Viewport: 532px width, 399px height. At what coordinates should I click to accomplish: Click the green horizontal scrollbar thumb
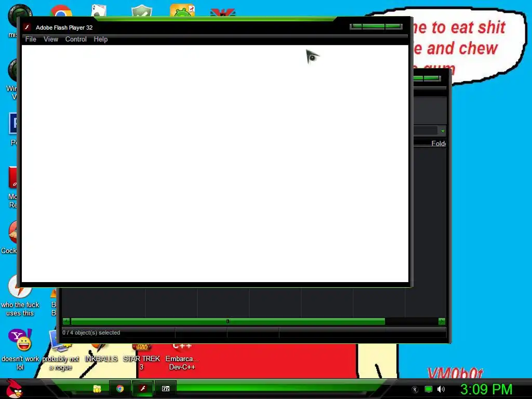228,321
